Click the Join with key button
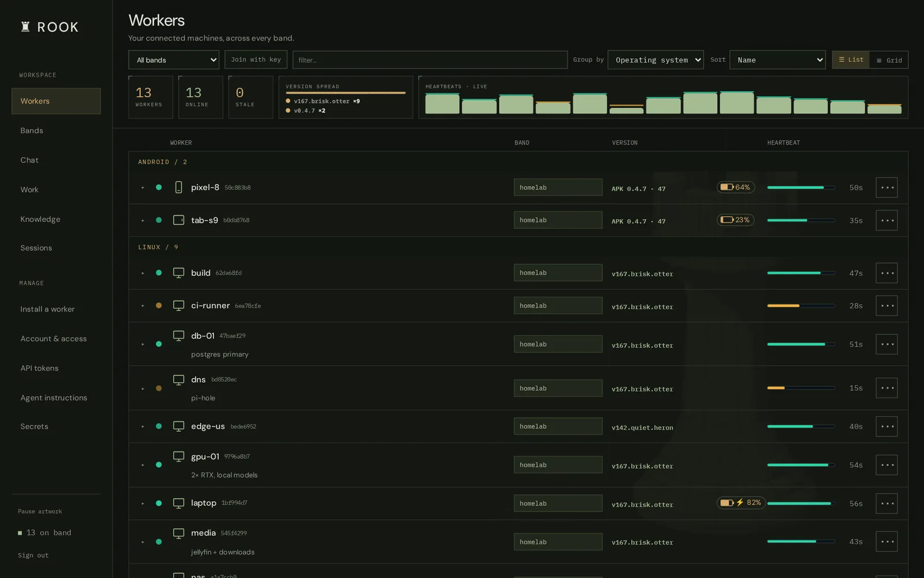Screen dimensions: 924x578 (x=256, y=60)
